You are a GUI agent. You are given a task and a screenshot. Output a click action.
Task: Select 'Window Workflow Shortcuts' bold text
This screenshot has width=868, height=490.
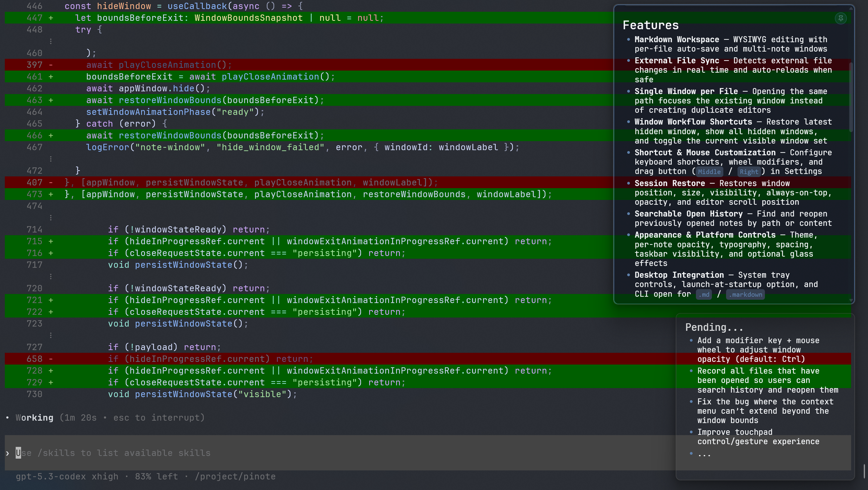(693, 122)
